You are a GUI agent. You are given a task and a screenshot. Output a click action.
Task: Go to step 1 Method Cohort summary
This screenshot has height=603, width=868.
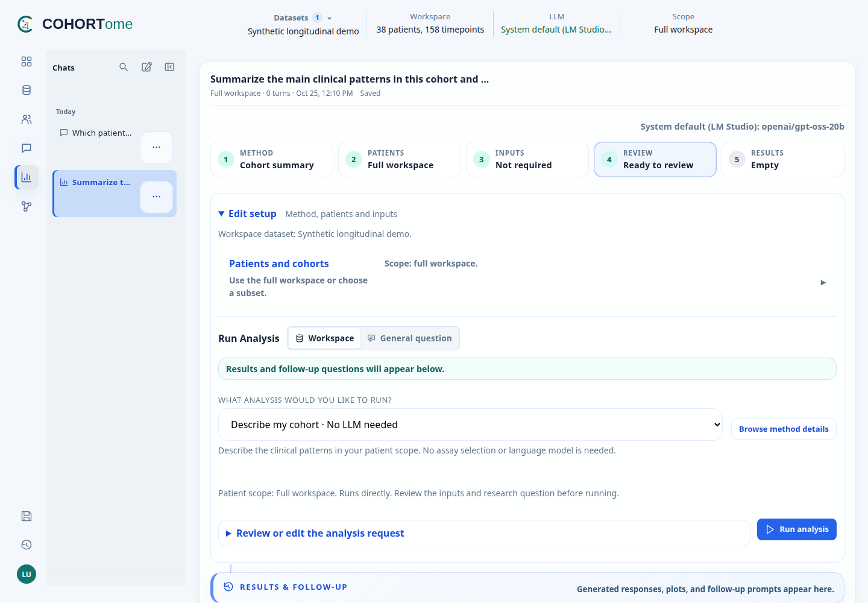pos(272,160)
